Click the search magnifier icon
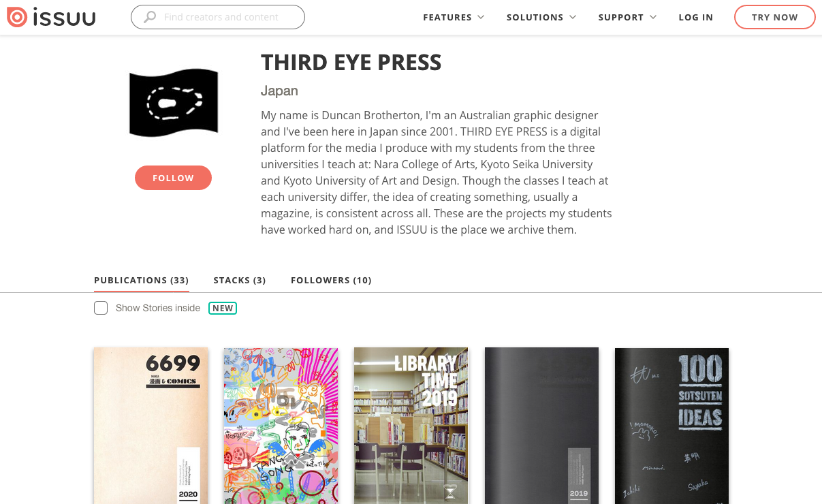 pyautogui.click(x=150, y=17)
